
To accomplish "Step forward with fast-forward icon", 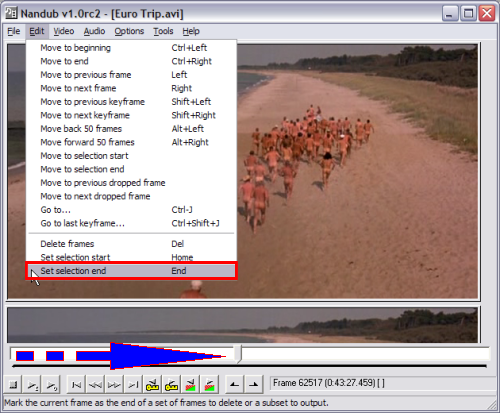I will [x=114, y=385].
